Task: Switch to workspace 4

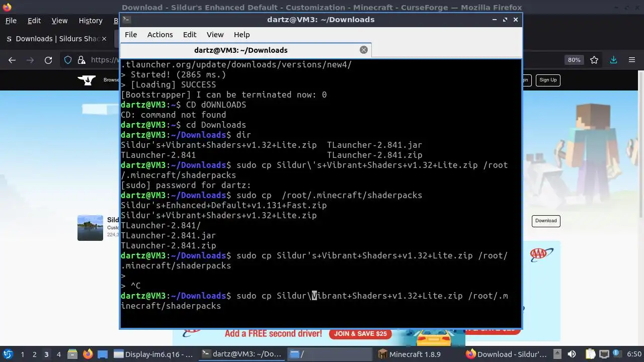Action: [58, 354]
